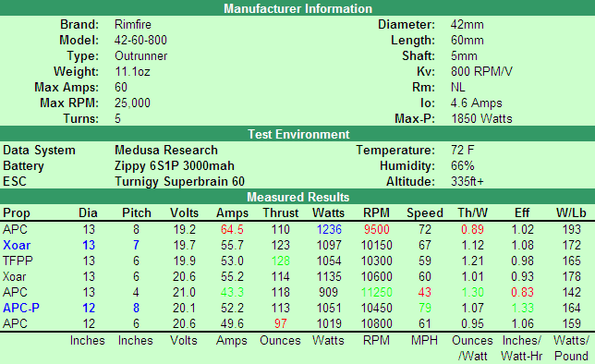
Task: Select the temperature value 72 F
Action: pyautogui.click(x=462, y=151)
